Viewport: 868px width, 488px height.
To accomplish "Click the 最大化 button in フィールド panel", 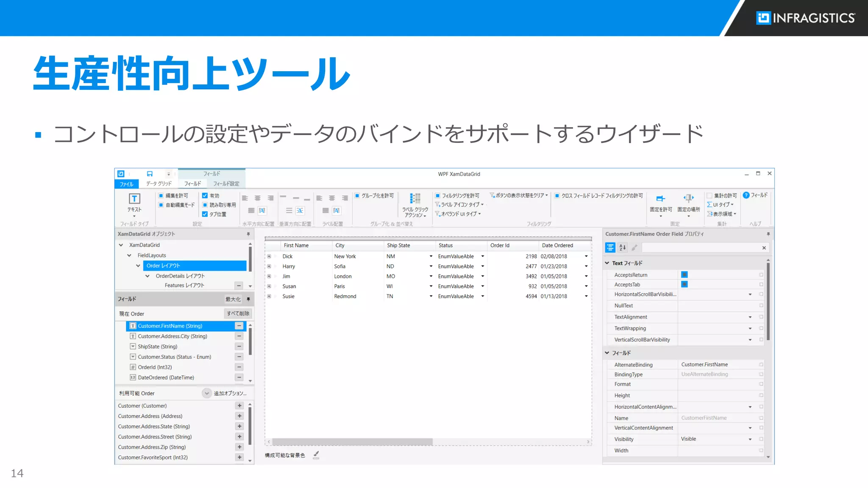I will click(x=233, y=299).
